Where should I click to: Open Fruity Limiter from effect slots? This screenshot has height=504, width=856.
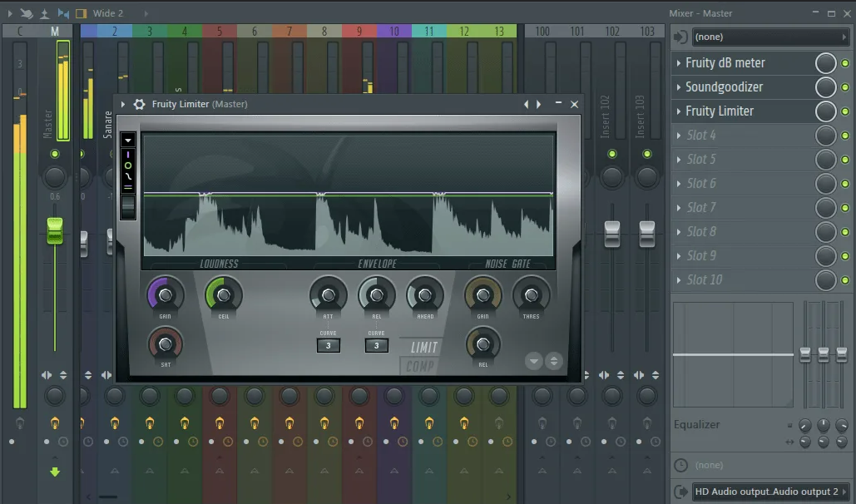coord(720,111)
